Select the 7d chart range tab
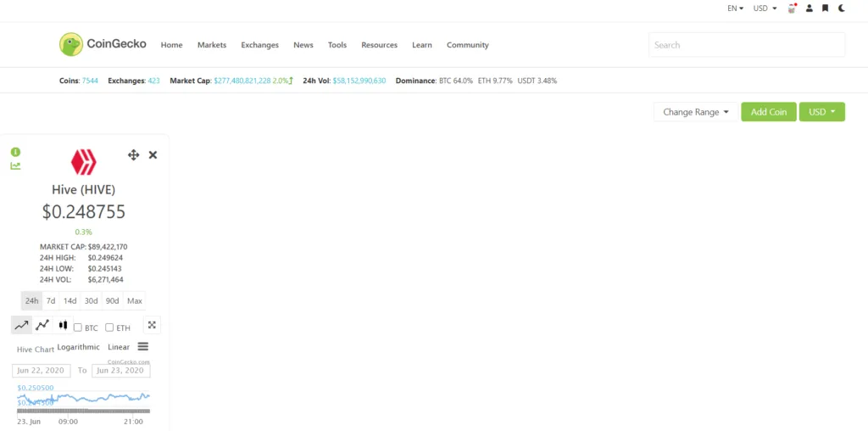868x431 pixels. 51,301
